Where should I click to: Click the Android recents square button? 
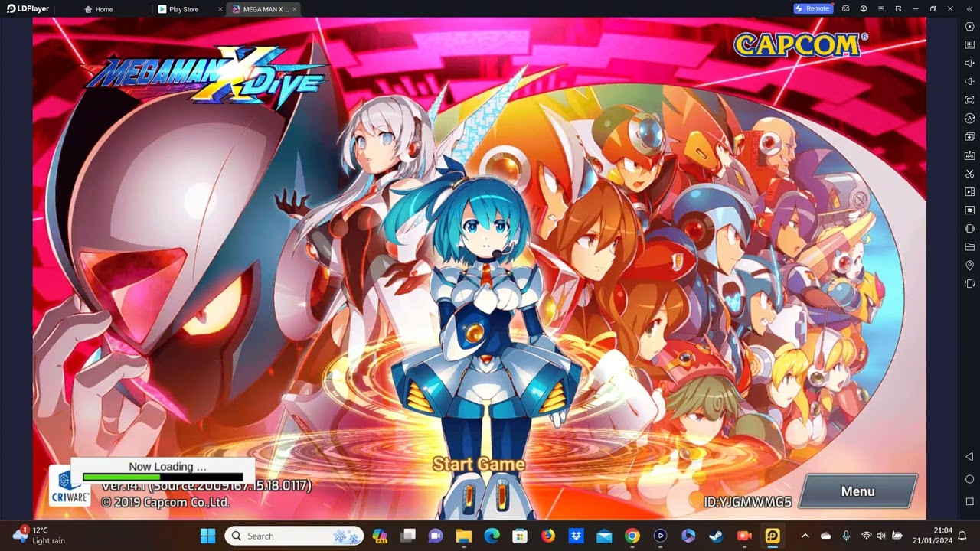[969, 501]
